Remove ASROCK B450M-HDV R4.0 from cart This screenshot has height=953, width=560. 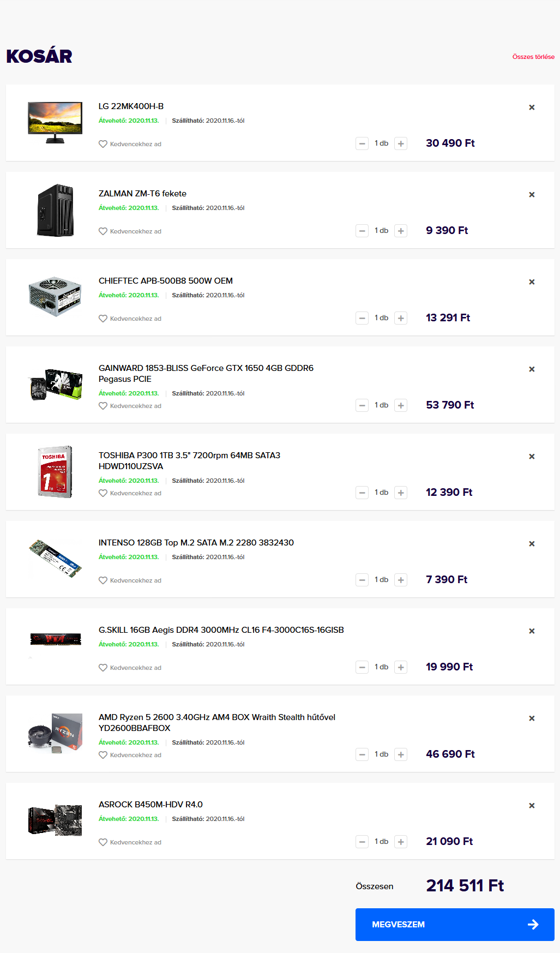(x=532, y=806)
